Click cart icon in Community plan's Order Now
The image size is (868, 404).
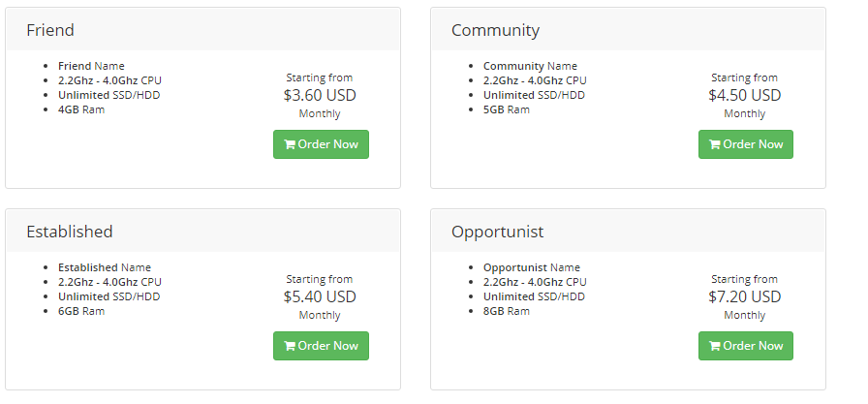click(714, 144)
